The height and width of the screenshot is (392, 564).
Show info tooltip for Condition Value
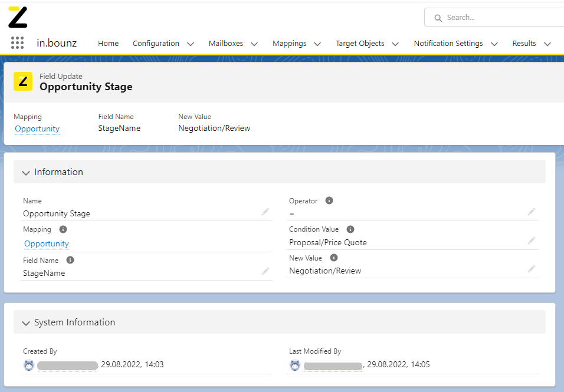pyautogui.click(x=350, y=229)
